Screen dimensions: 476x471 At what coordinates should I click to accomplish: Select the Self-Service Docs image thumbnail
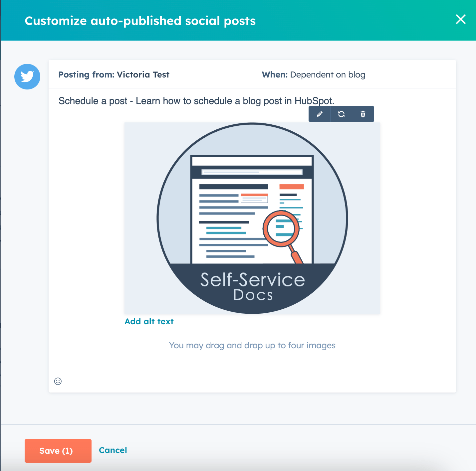click(252, 218)
